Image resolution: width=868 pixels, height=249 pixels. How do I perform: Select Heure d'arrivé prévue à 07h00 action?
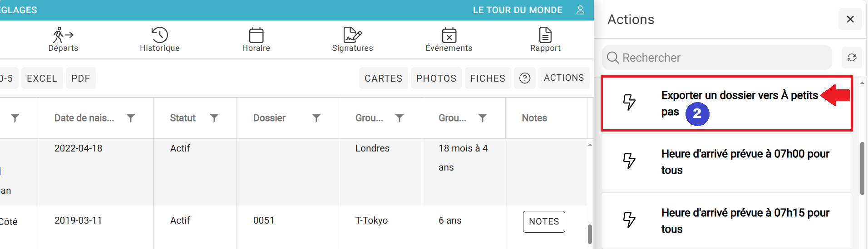pyautogui.click(x=726, y=162)
